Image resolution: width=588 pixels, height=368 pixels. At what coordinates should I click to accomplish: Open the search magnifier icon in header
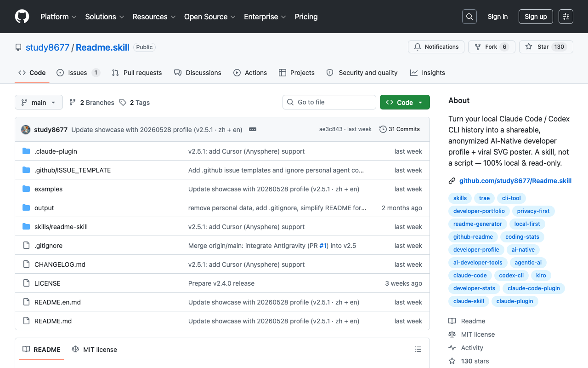point(469,17)
